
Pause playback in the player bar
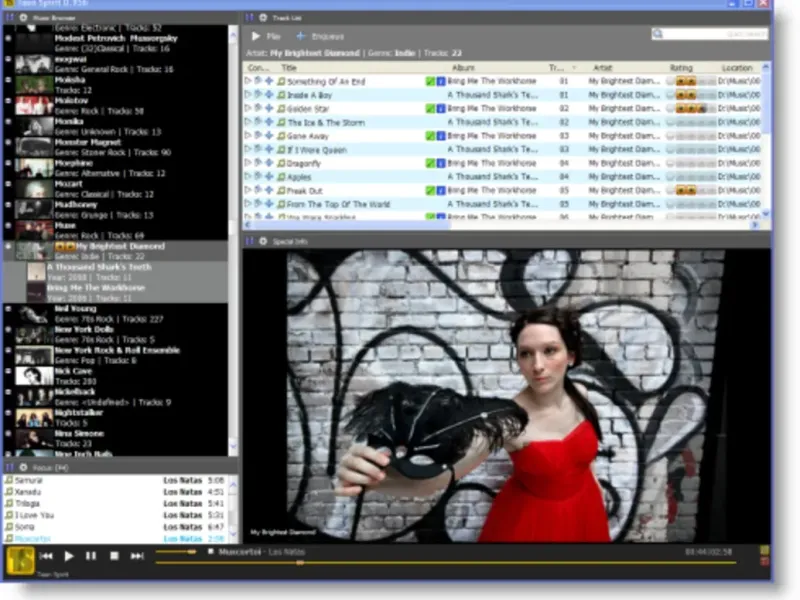91,556
